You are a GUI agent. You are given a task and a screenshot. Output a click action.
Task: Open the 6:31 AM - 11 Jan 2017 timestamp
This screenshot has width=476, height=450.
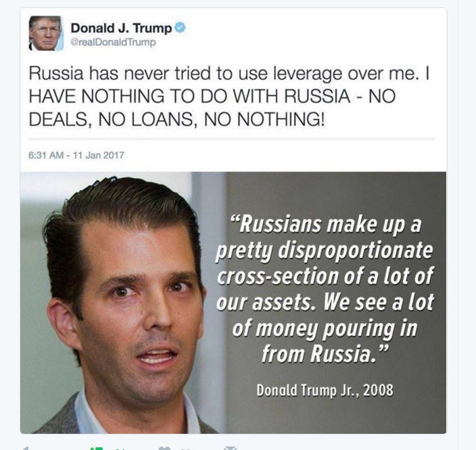(x=76, y=155)
